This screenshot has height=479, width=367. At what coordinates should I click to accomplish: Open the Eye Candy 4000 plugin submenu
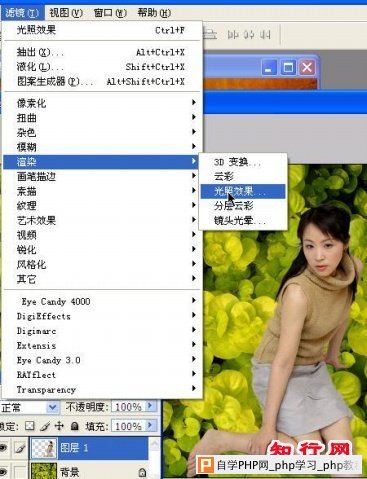point(101,301)
